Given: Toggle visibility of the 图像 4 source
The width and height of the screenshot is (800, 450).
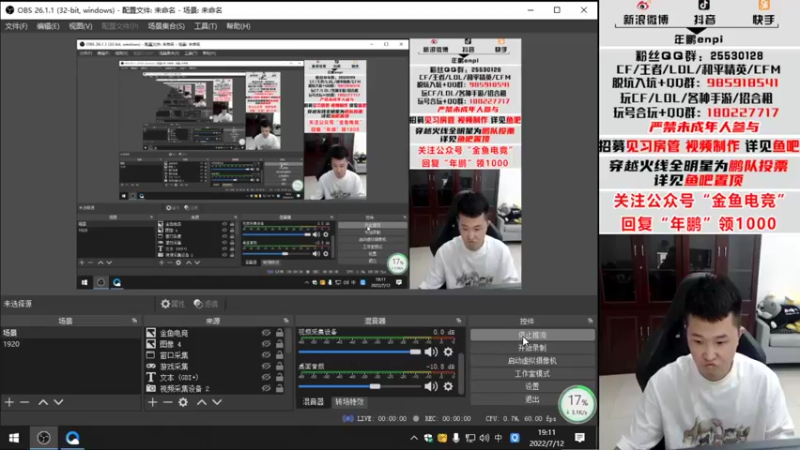Looking at the screenshot, I should (266, 344).
